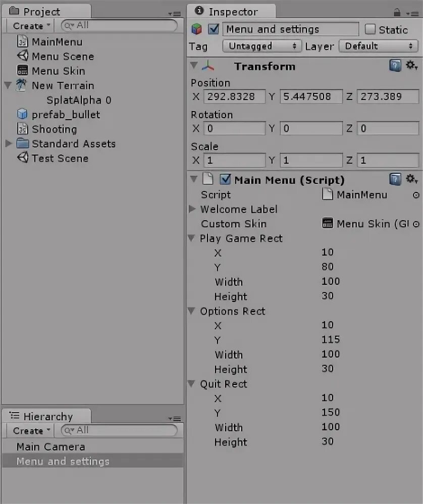The width and height of the screenshot is (423, 504).
Task: Switch to the Hierarchy tab
Action: click(x=46, y=416)
